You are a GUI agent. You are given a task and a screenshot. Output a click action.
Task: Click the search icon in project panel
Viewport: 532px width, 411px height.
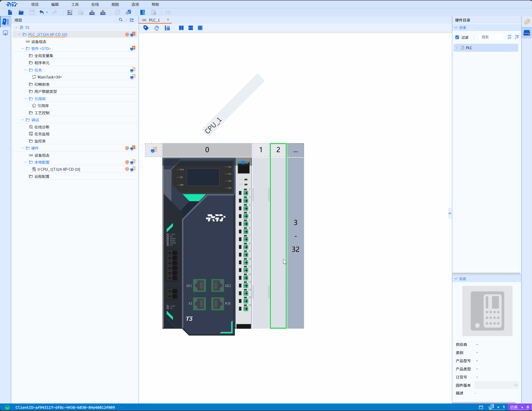[121, 20]
